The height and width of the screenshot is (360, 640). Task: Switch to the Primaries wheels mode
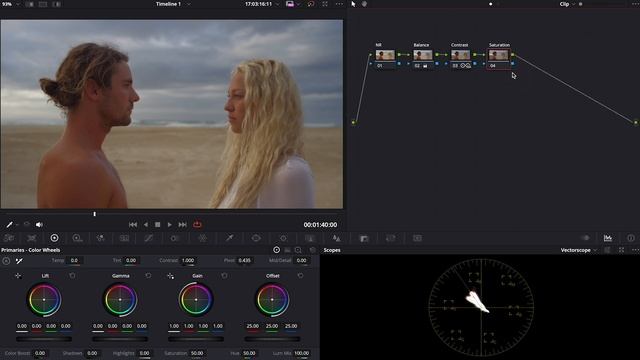click(x=276, y=250)
